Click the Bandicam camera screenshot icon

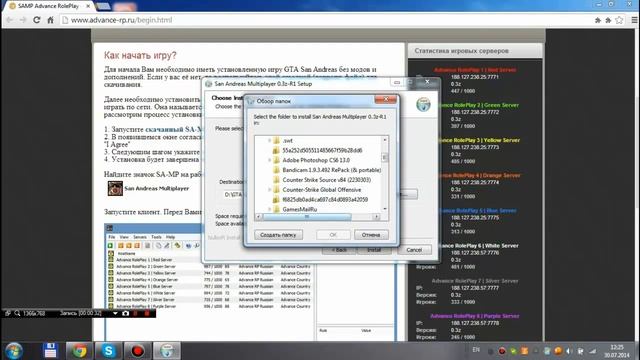126,313
